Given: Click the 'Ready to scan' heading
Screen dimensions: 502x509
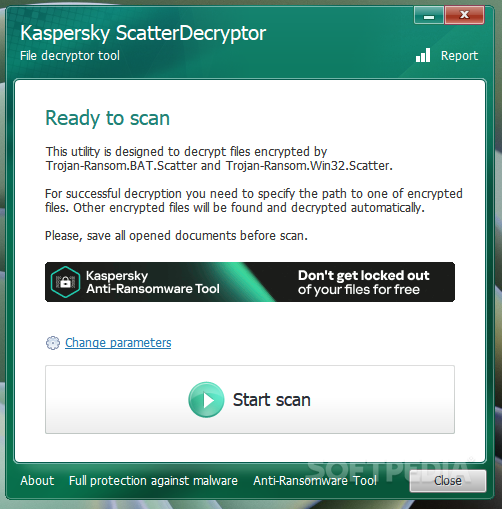Looking at the screenshot, I should coord(108,118).
